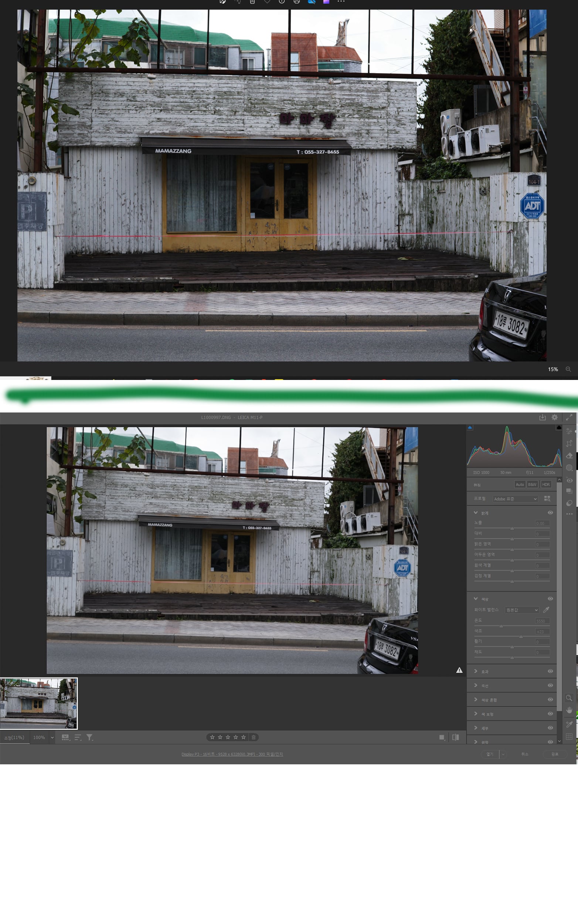This screenshot has width=578, height=924.
Task: Toggle visibility of the 효과 panel
Action: [x=550, y=671]
